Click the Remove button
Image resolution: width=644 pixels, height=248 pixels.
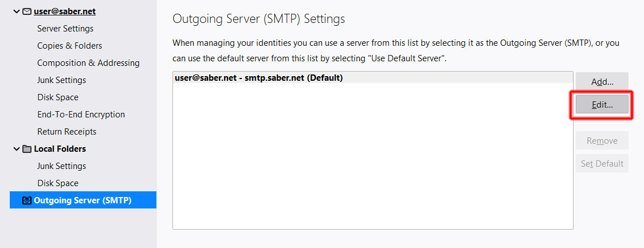602,141
